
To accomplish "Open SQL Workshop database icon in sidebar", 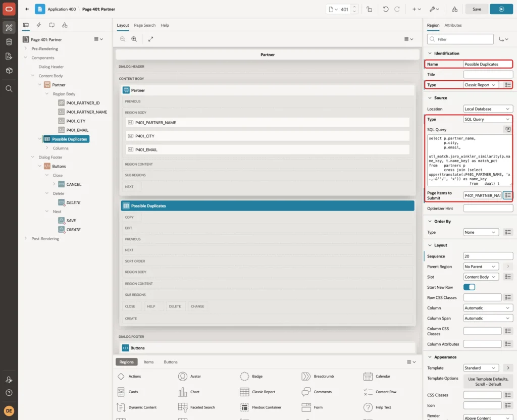I will click(x=9, y=42).
